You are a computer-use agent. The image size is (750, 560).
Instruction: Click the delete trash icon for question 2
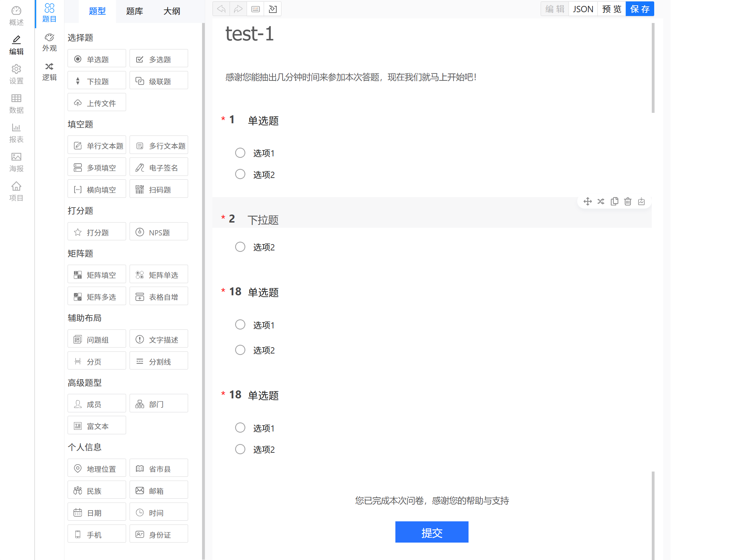tap(628, 202)
